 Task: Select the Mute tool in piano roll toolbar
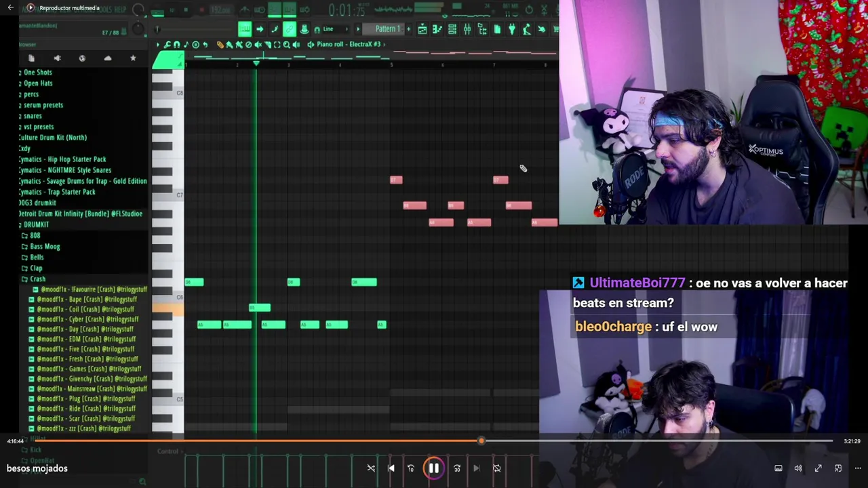pos(258,44)
